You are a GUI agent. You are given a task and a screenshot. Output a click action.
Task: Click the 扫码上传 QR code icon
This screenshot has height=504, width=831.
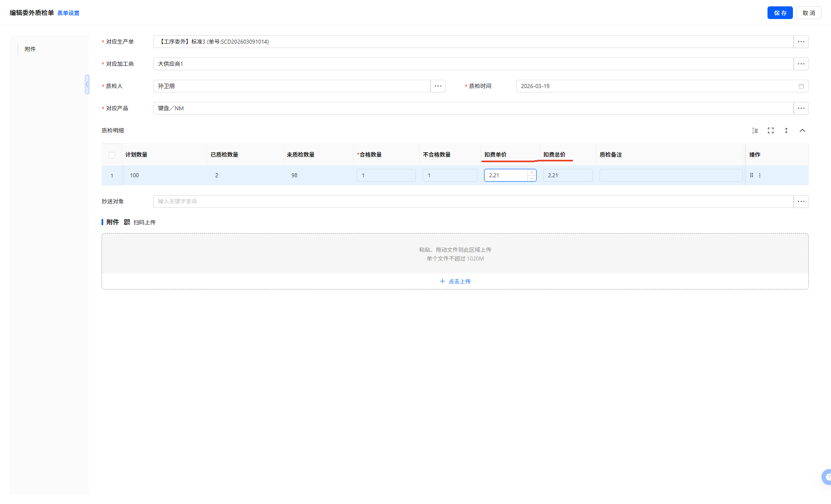127,222
